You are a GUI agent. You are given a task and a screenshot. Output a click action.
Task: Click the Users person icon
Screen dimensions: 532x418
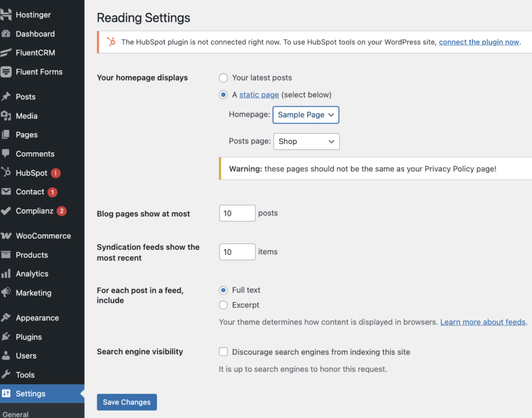[x=6, y=356]
